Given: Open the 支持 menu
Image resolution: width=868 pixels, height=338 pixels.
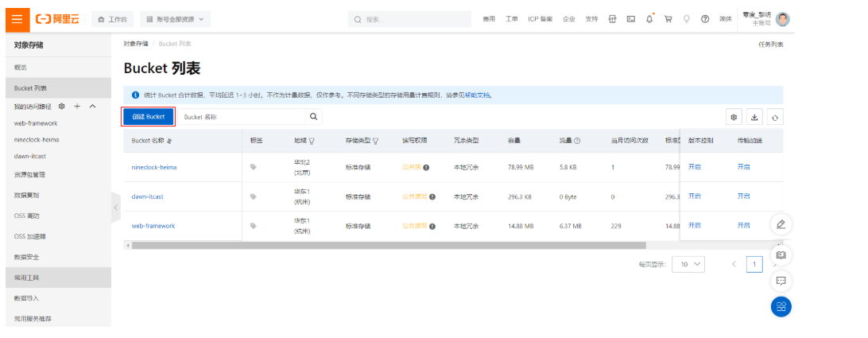Looking at the screenshot, I should pos(591,19).
